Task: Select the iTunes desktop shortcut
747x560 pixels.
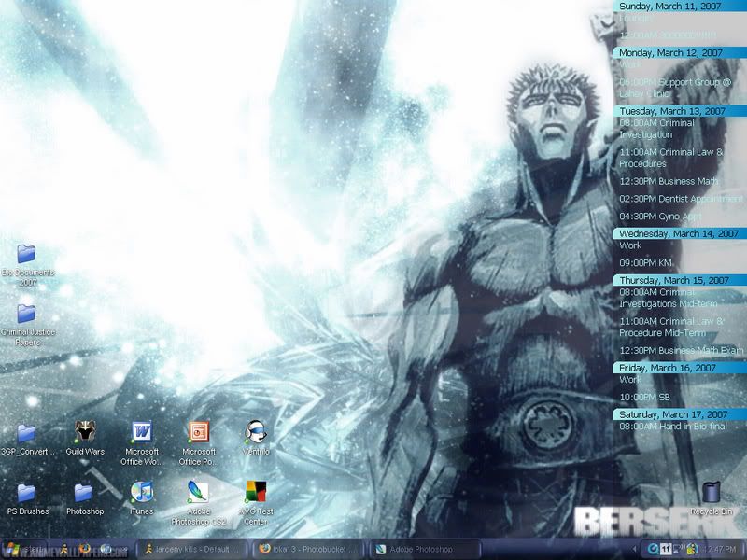Action: (142, 499)
